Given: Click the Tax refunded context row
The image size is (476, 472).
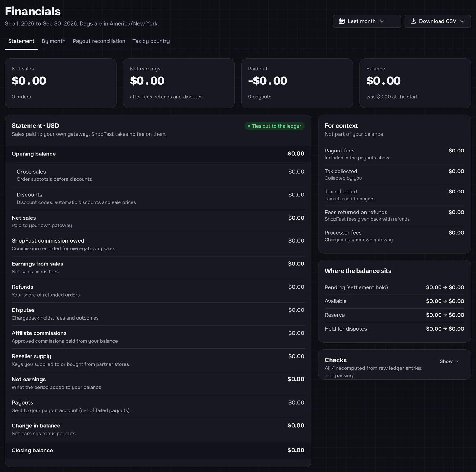Looking at the screenshot, I should tap(394, 195).
